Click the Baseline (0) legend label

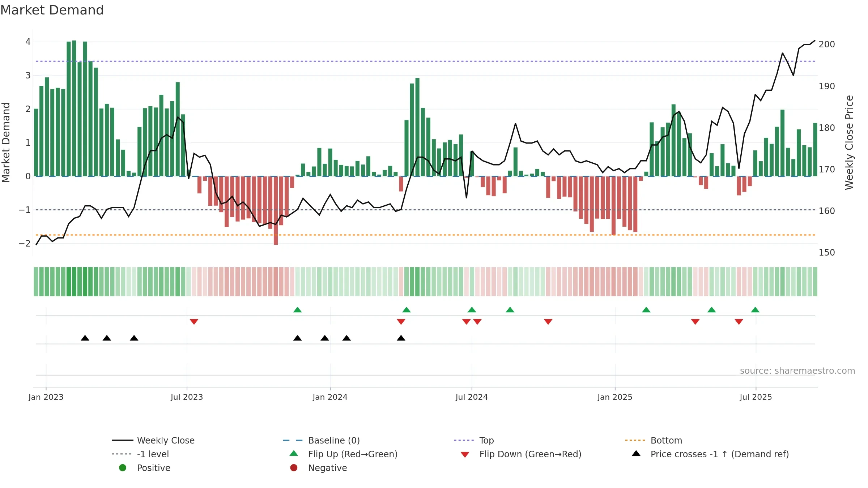[334, 441]
